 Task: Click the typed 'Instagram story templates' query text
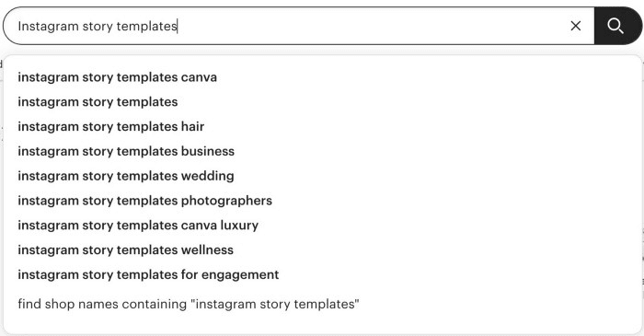[x=98, y=27]
